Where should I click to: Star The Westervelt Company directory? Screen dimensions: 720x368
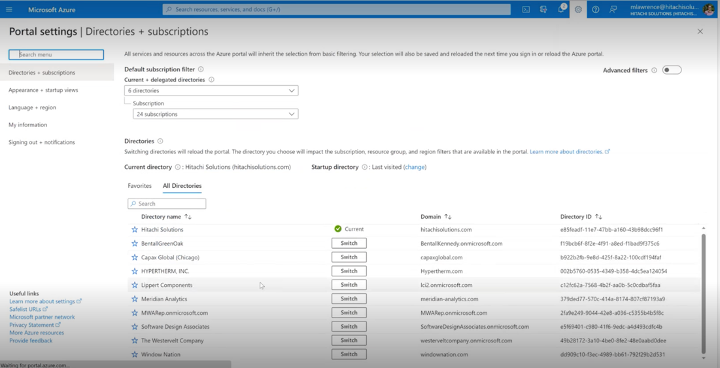pyautogui.click(x=135, y=340)
